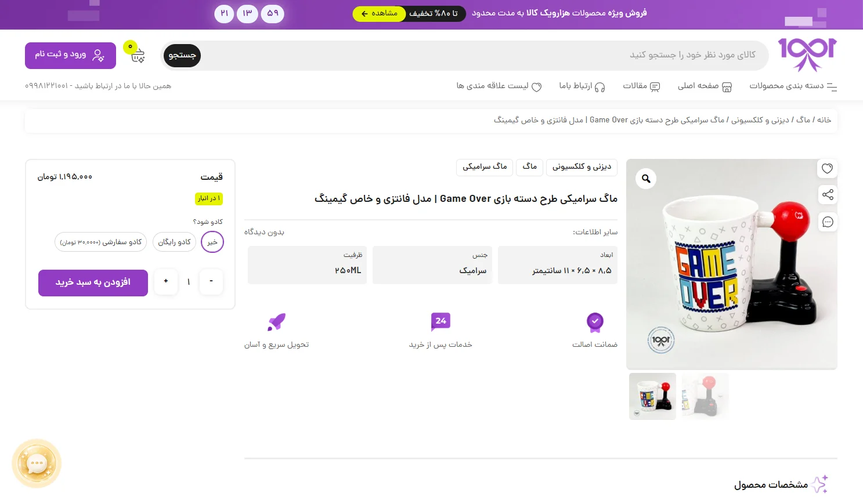Click the ۲۵۰ML capacity value
863x504 pixels.
pyautogui.click(x=348, y=271)
